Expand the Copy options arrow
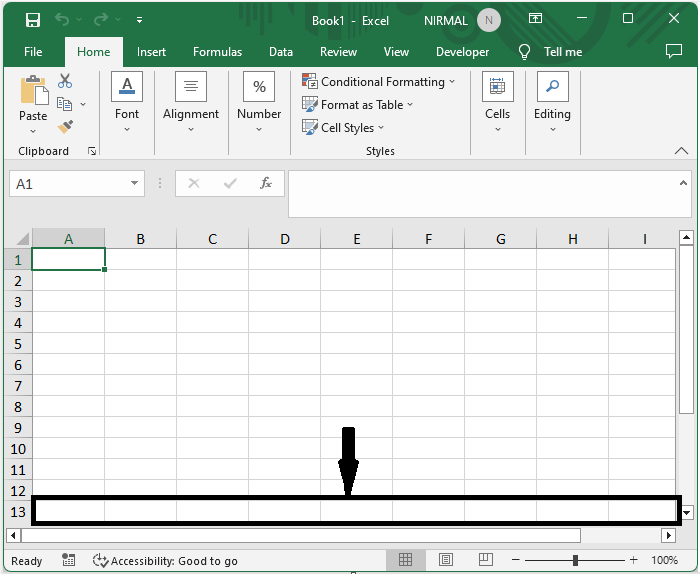This screenshot has width=700, height=574. point(83,104)
